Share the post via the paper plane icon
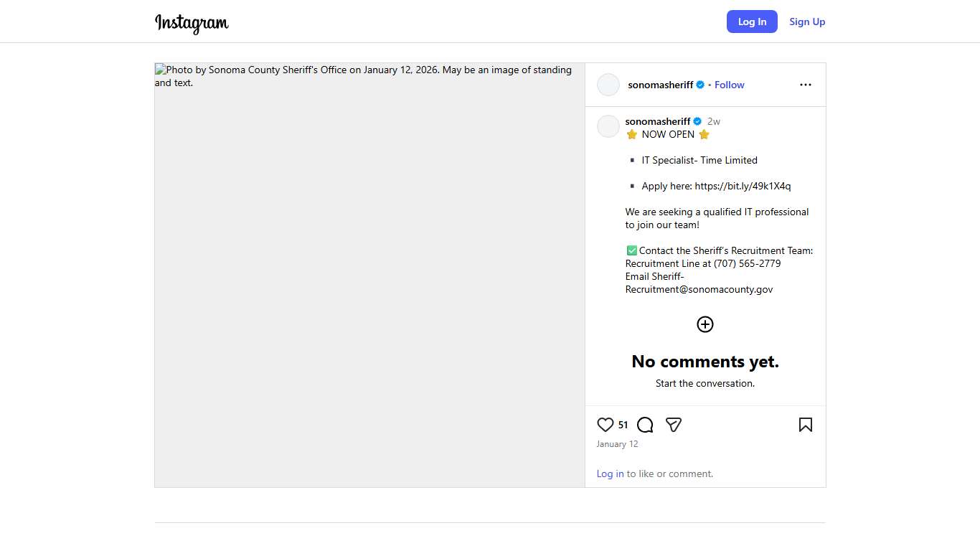Image resolution: width=980 pixels, height=551 pixels. point(673,425)
